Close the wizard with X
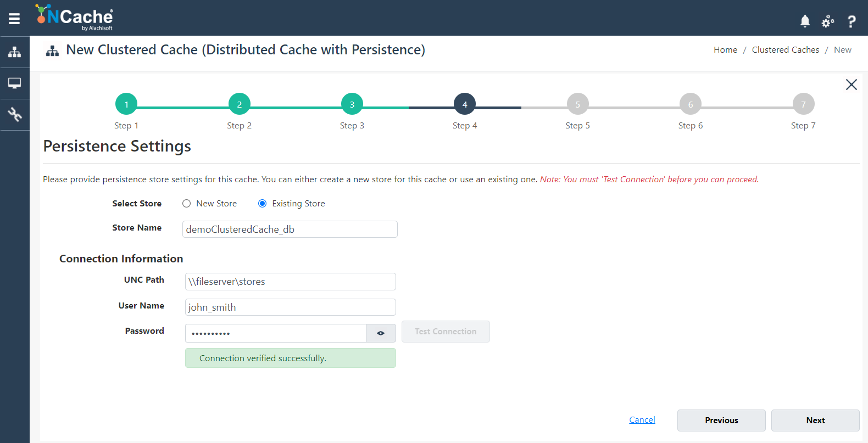 click(852, 85)
